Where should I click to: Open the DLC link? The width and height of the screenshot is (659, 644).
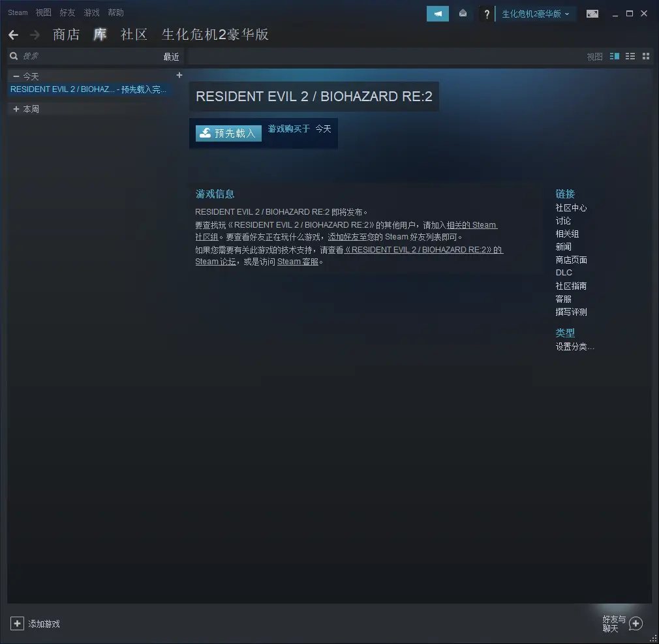point(564,272)
